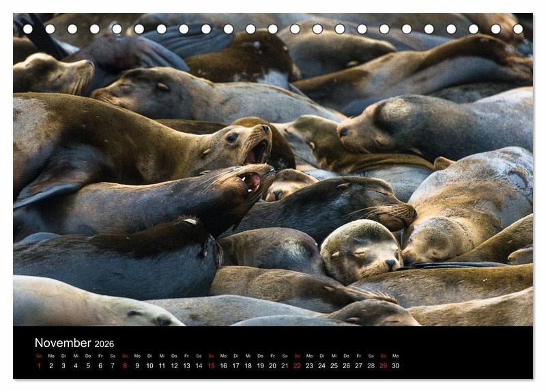Click date 3 in the calendar strip
Screen dimensions: 546x392
coord(63,366)
